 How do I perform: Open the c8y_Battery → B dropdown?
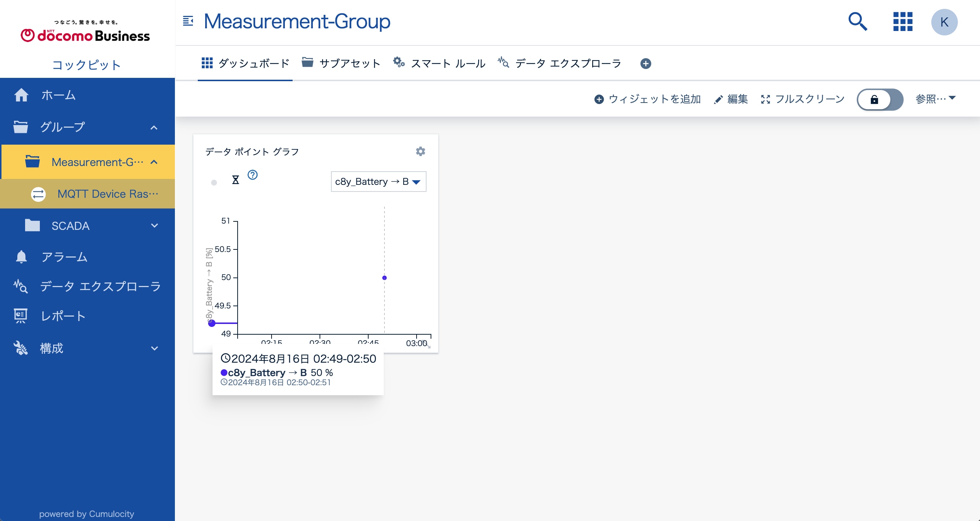coord(378,182)
